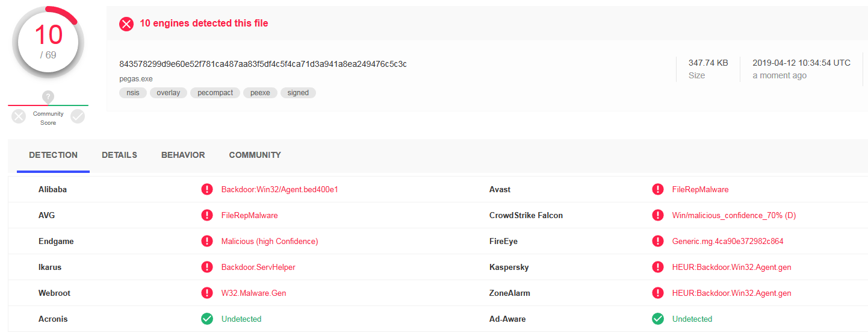Click the Webroot W32.Malware.Gen result
The width and height of the screenshot is (868, 332).
pyautogui.click(x=253, y=293)
